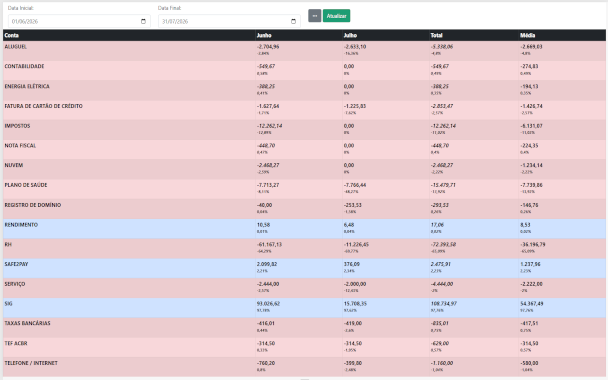Viewport: 608px width, 380px height.
Task: Click SIG Julho value 15.708,35
Action: [x=355, y=304]
